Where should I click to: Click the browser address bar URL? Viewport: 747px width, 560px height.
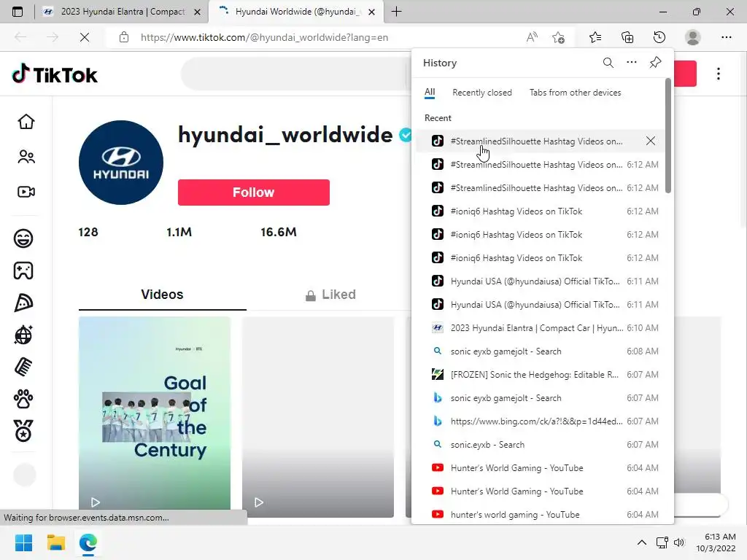[264, 37]
